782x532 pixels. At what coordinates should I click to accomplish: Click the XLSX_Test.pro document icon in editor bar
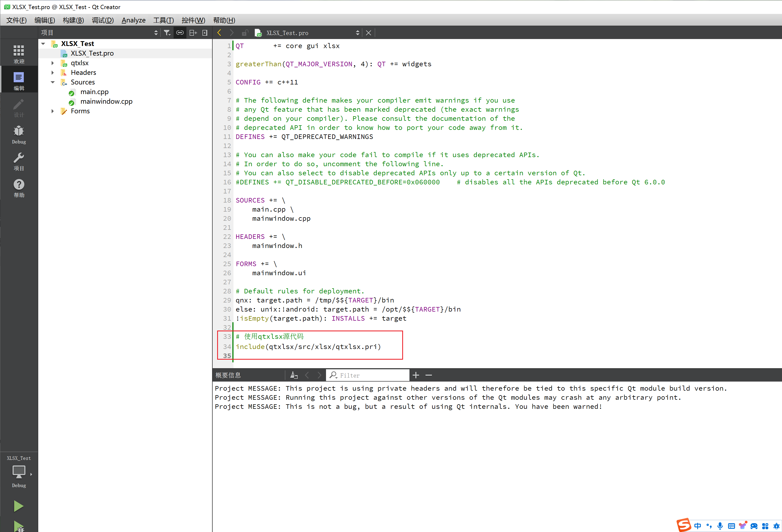click(258, 33)
